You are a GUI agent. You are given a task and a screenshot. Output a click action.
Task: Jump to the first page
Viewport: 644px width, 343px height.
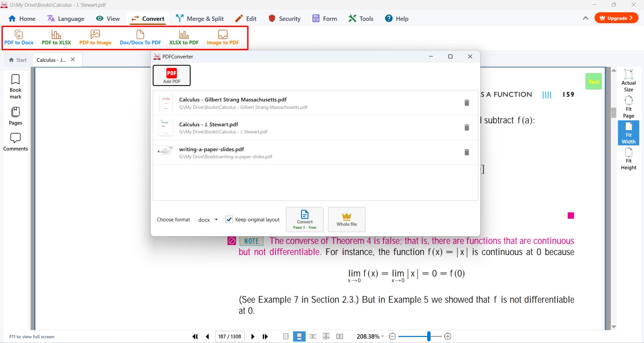[x=195, y=337]
